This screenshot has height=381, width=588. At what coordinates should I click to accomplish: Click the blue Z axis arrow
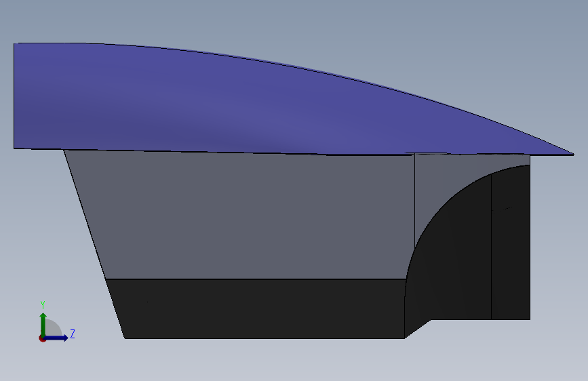click(x=56, y=338)
